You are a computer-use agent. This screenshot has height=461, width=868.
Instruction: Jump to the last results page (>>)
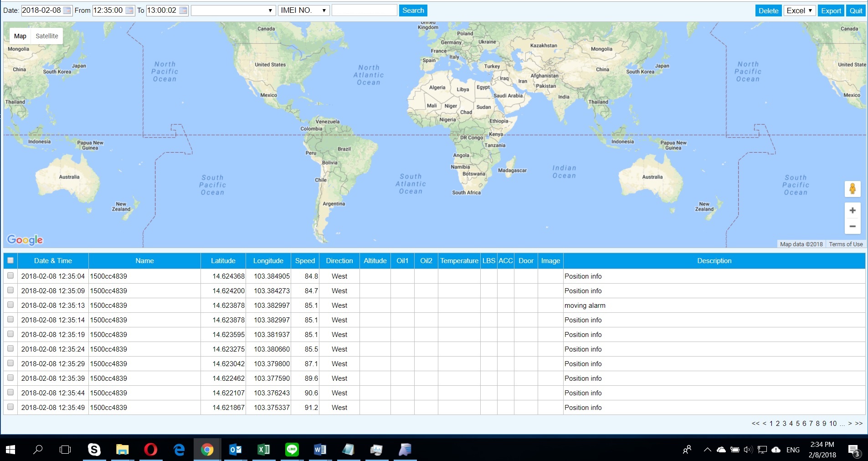point(859,424)
